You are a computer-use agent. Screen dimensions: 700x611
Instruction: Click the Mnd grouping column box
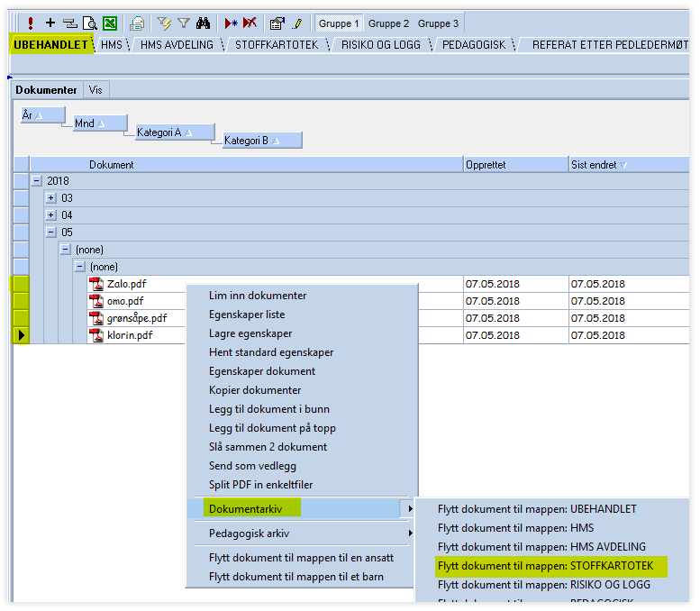[x=100, y=123]
